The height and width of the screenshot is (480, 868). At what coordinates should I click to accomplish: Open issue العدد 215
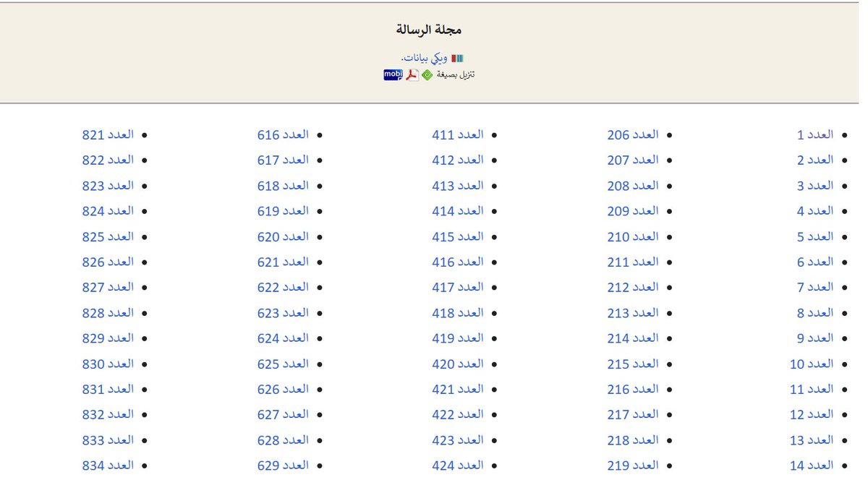click(x=633, y=364)
